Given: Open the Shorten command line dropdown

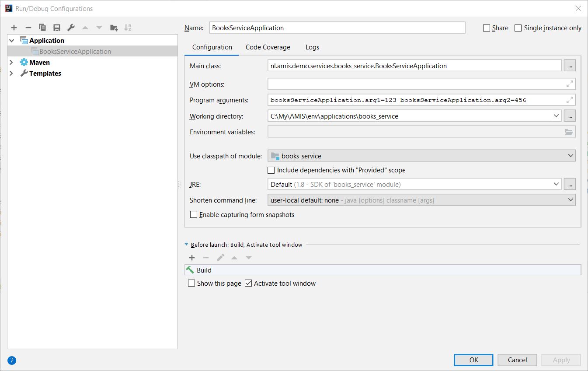Looking at the screenshot, I should point(421,200).
